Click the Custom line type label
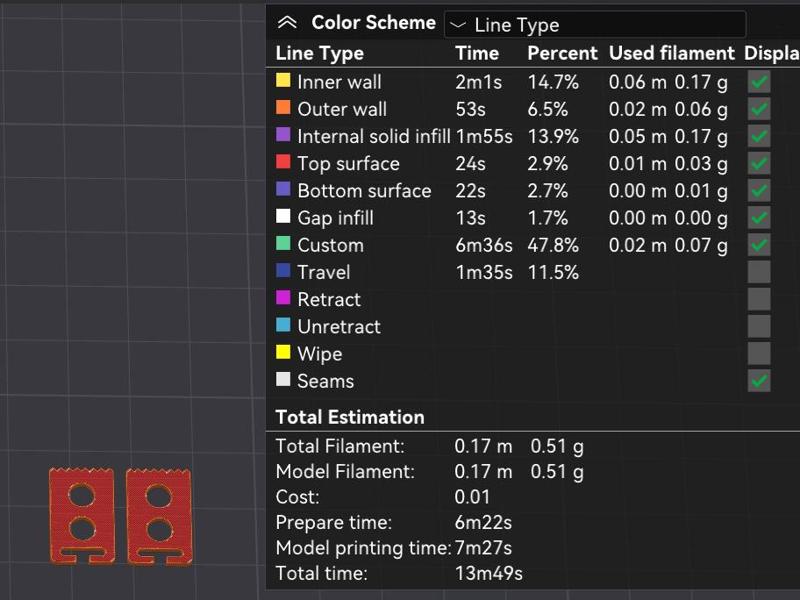 coord(331,245)
